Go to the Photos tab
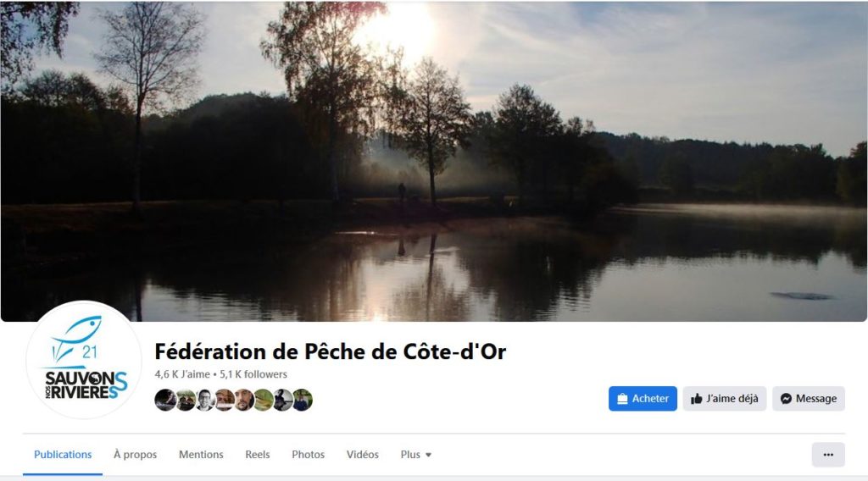 (x=309, y=455)
